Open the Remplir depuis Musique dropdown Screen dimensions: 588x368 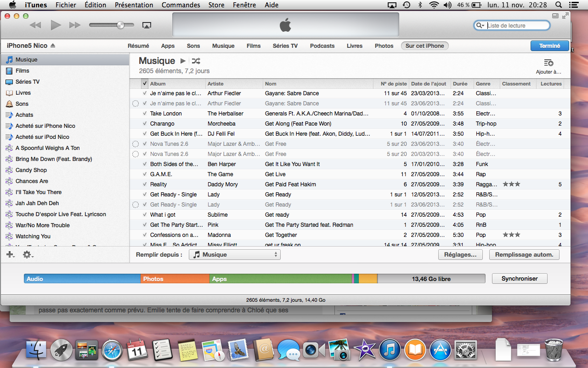click(x=235, y=254)
